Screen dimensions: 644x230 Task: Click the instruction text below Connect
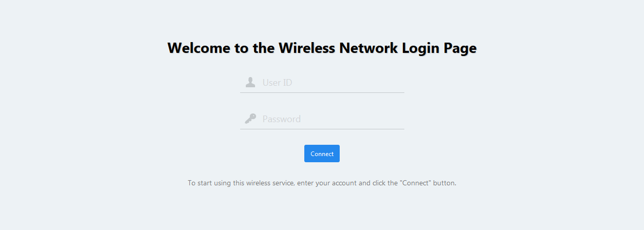click(322, 183)
